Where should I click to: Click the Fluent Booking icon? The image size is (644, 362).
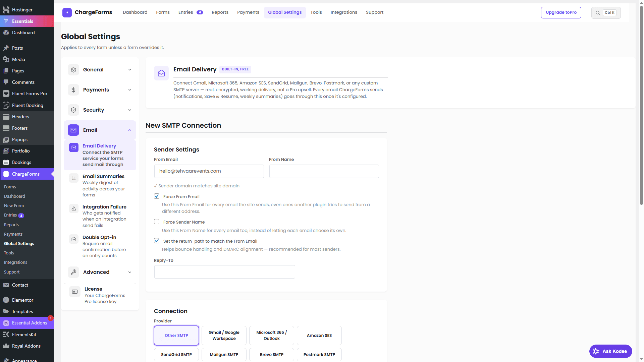tap(6, 105)
